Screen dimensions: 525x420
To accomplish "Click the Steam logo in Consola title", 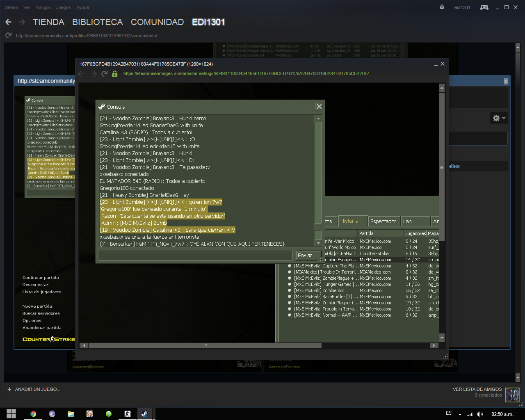I will coord(102,107).
